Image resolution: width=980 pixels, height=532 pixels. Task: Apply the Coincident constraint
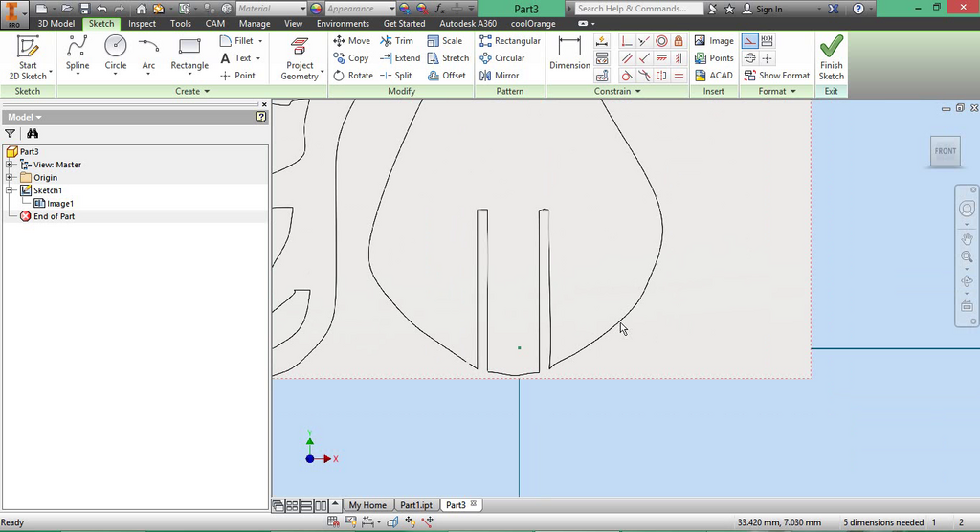click(626, 41)
